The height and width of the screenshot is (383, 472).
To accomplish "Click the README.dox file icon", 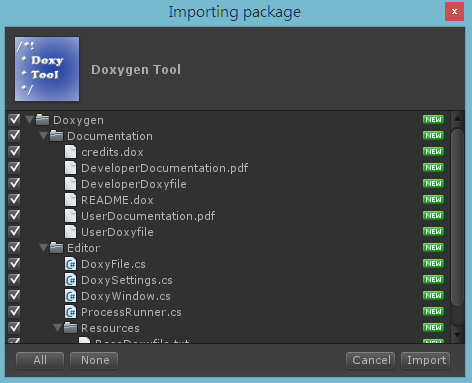I will point(70,200).
